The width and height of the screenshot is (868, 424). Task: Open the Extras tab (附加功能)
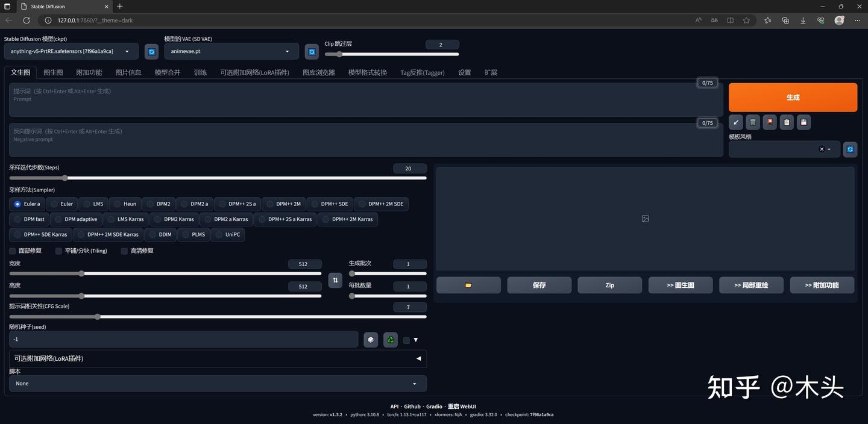89,72
